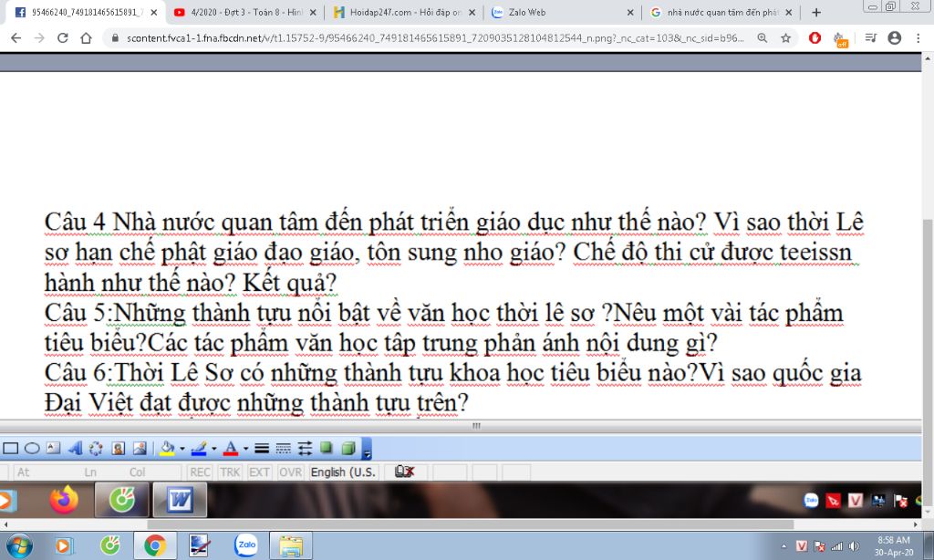Click the address bar URL
This screenshot has width=934, height=560.
[x=435, y=38]
